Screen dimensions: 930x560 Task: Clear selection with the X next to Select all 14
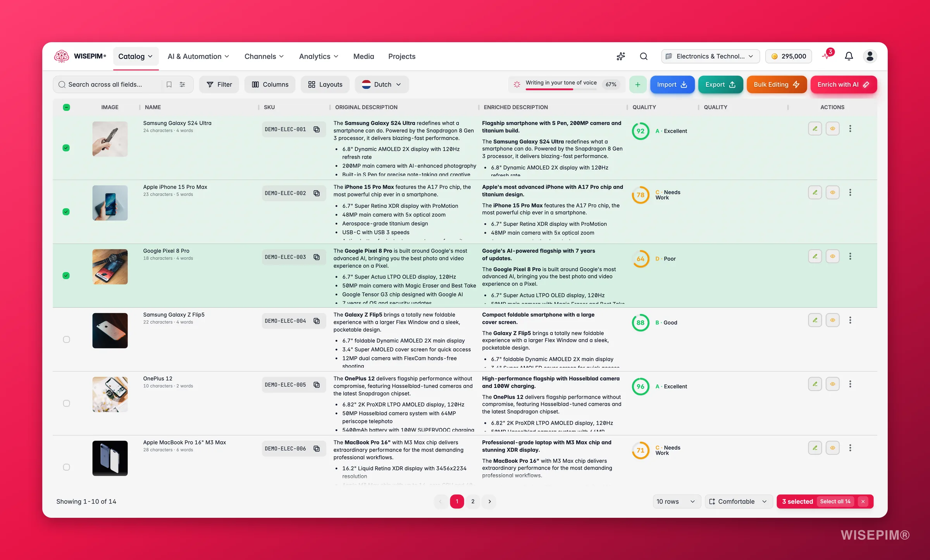coord(863,501)
